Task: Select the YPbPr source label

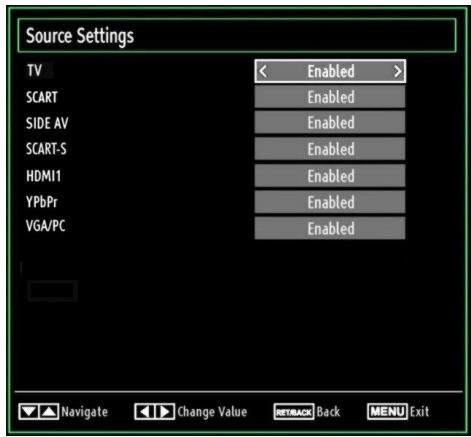Action: [x=42, y=202]
